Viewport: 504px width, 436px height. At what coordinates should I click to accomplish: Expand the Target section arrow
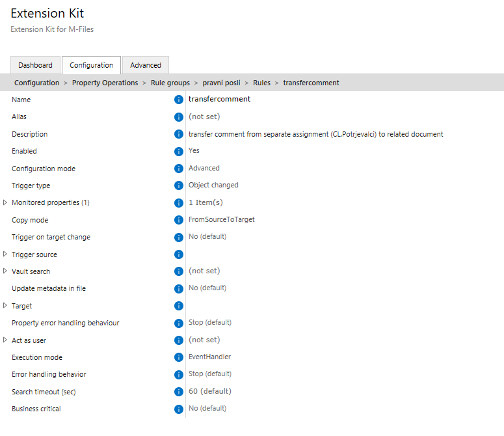5,305
